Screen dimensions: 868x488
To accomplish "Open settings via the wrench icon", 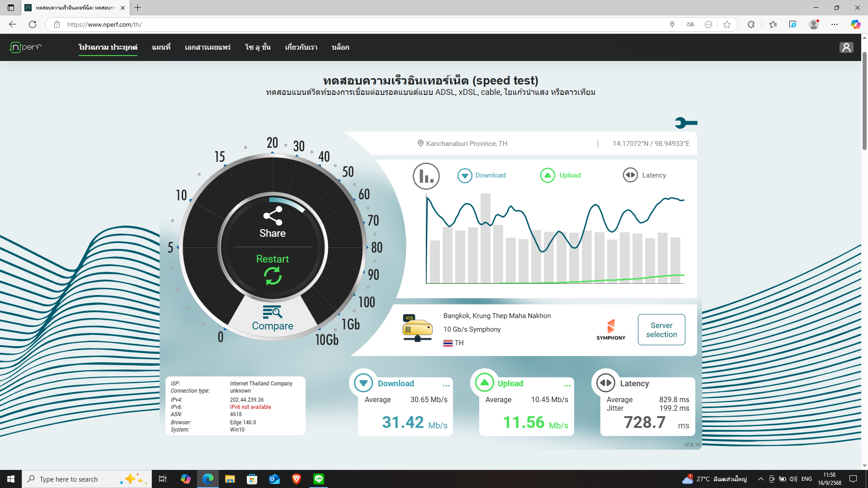I will tap(686, 122).
